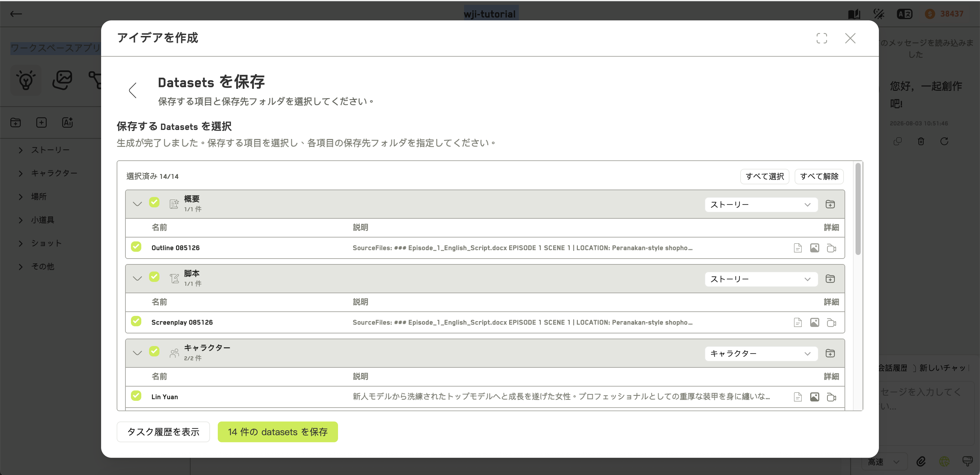This screenshot has width=980, height=475.
Task: Collapse the キャラクター group section
Action: (137, 353)
